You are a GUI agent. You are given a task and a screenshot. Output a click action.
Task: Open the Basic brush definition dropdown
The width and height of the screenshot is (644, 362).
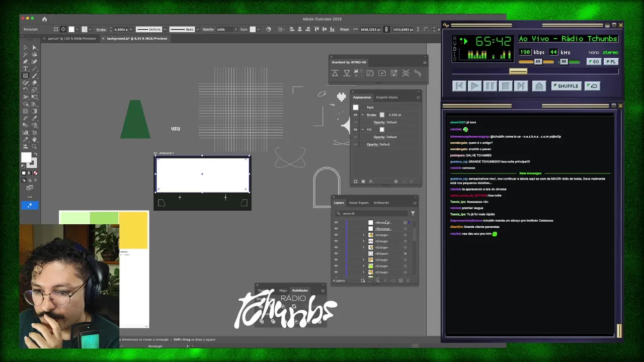pos(198,29)
